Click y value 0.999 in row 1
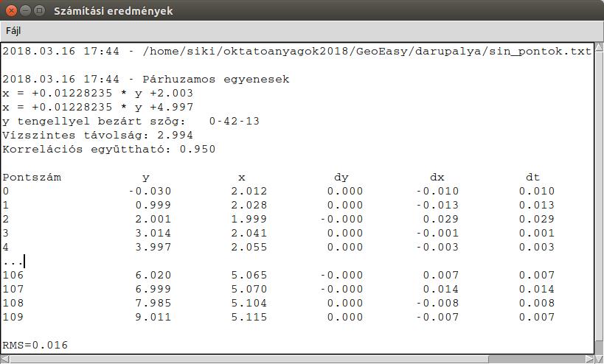This screenshot has width=604, height=364. pyautogui.click(x=153, y=205)
